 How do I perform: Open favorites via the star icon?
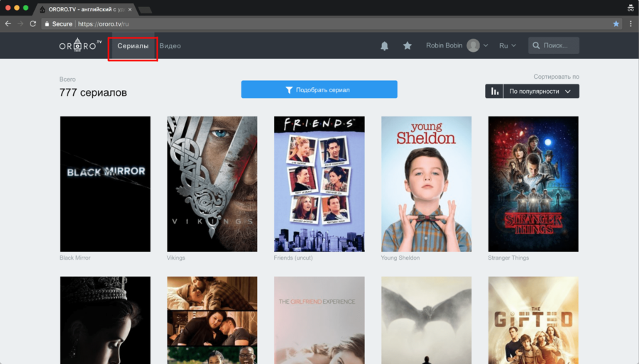coord(407,45)
